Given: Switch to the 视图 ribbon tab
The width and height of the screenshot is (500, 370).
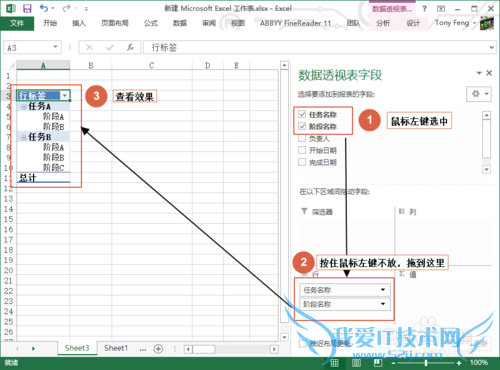Looking at the screenshot, I should pyautogui.click(x=238, y=23).
